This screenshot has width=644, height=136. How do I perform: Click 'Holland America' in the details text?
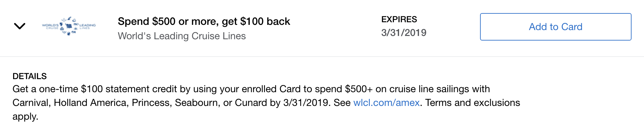click(90, 103)
